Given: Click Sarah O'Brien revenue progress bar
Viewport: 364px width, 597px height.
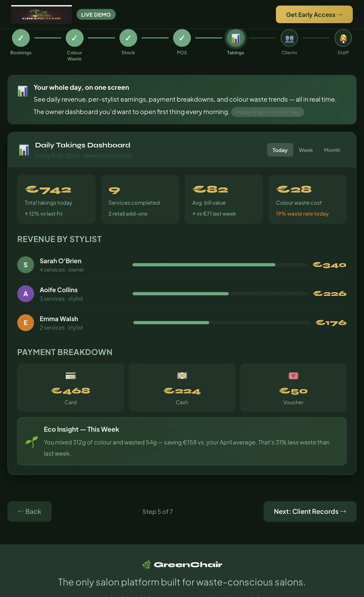Looking at the screenshot, I should click(220, 265).
